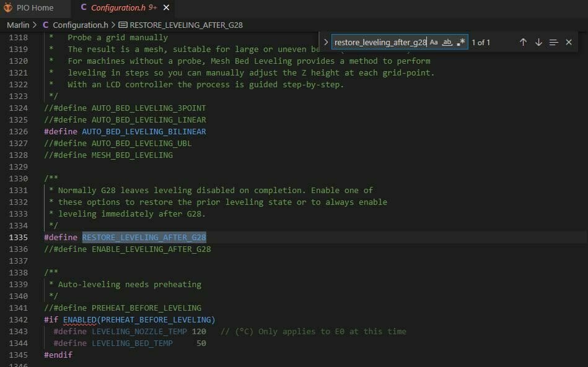Click highlighted RESTORE_LEVELING_AFTER_G28 define
Image resolution: width=588 pixels, height=367 pixels.
(144, 238)
